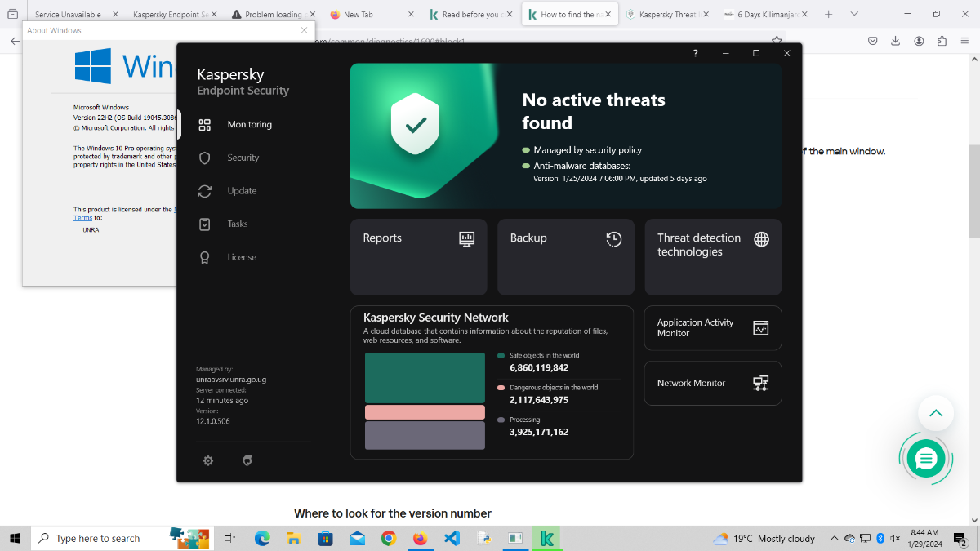Click the support icon beside settings gear

point(247,461)
